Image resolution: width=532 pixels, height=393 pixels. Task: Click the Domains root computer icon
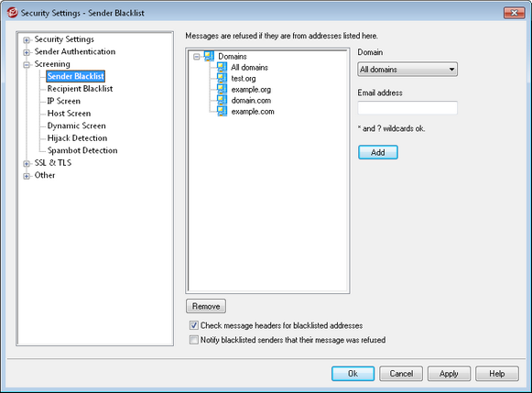click(x=210, y=56)
